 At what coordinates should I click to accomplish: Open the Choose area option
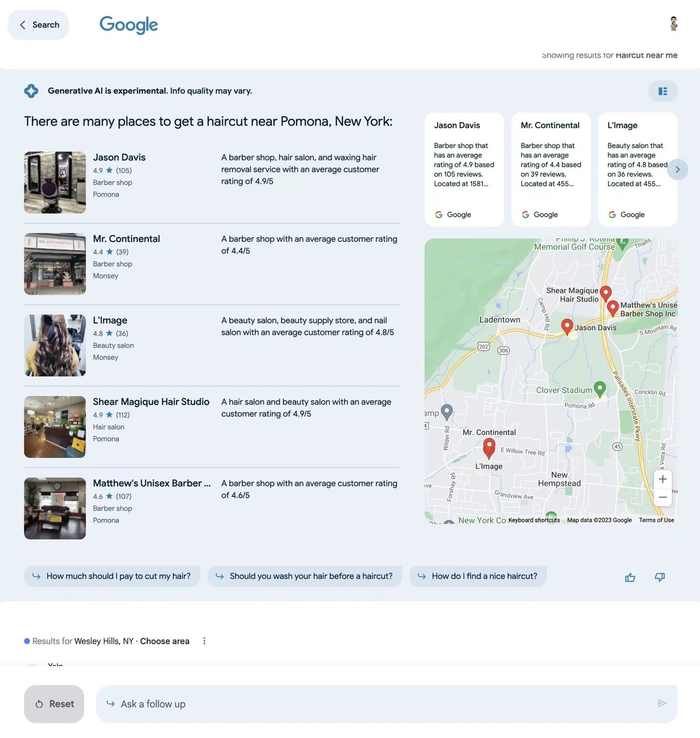164,641
